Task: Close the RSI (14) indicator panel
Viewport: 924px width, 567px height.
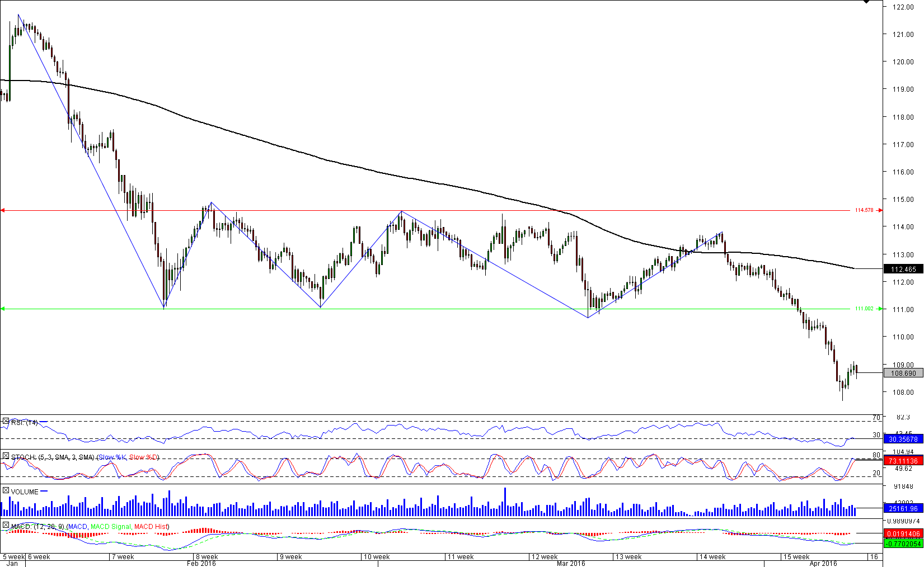Action: point(6,422)
